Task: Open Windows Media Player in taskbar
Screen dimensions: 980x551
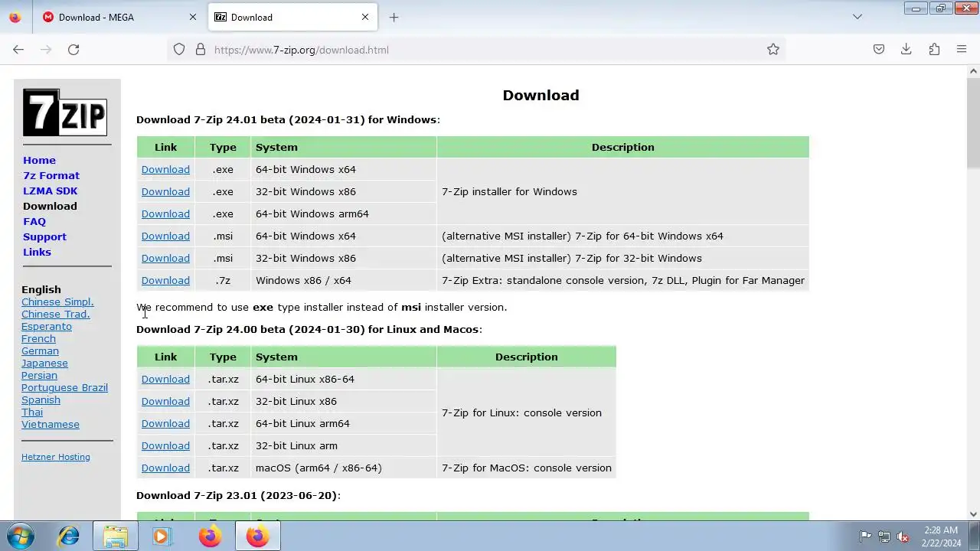Action: point(162,536)
